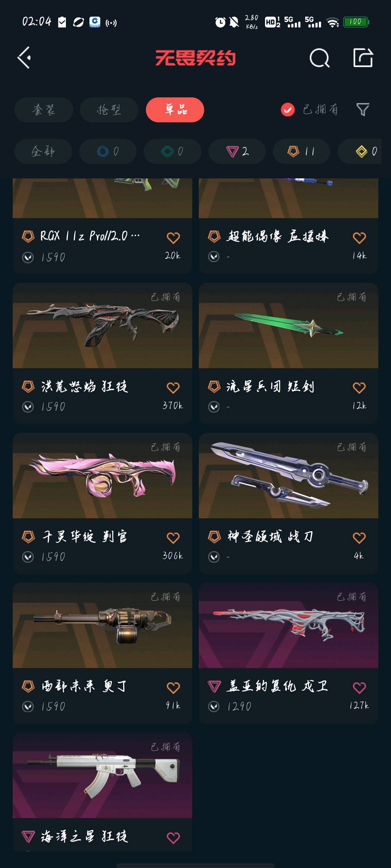The width and height of the screenshot is (391, 868).
Task: Tap the share icon in header
Action: pos(363,58)
